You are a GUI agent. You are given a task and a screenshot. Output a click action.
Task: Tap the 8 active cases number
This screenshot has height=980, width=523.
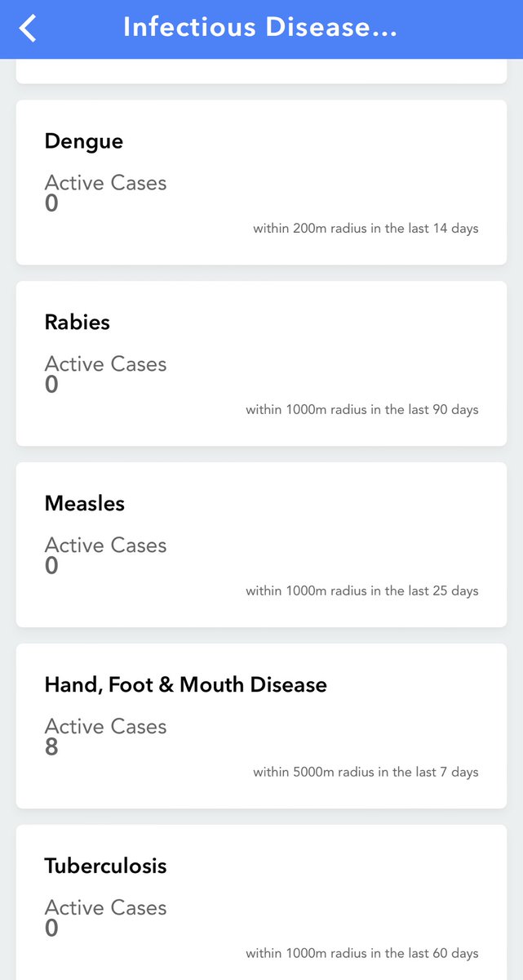(51, 747)
